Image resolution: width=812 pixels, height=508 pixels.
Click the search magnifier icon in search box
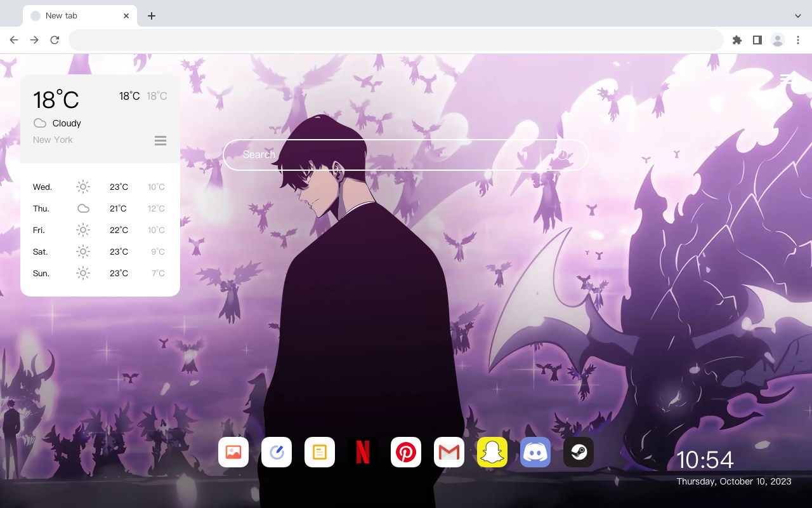[563, 155]
